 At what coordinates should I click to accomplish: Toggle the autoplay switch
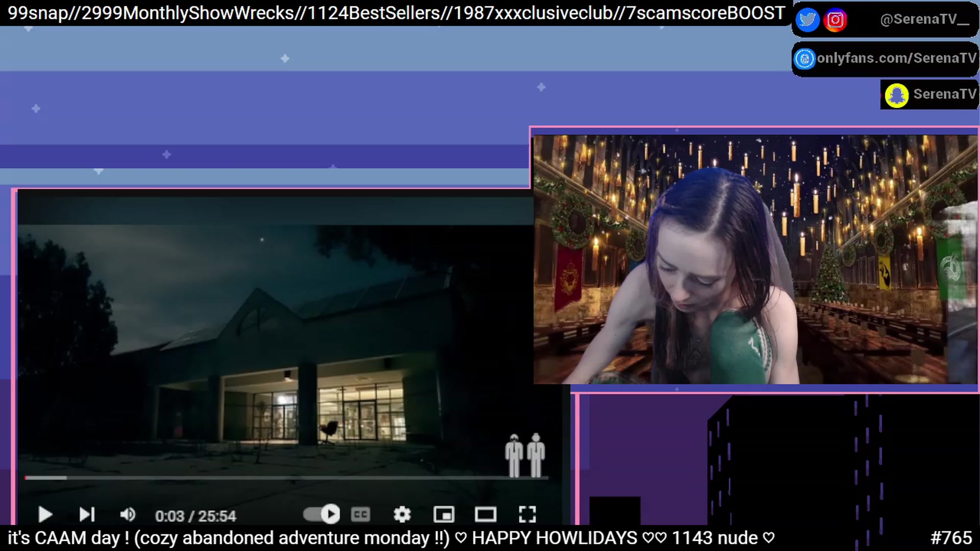(322, 514)
